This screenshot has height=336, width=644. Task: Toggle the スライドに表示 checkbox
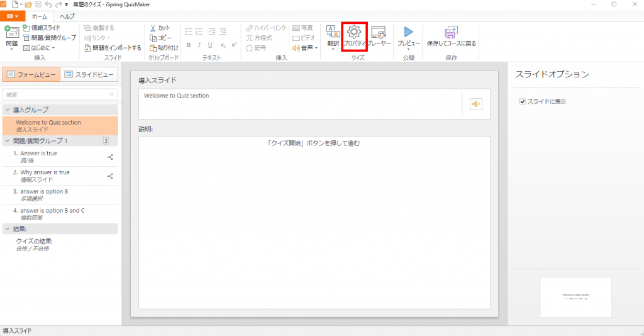(523, 101)
